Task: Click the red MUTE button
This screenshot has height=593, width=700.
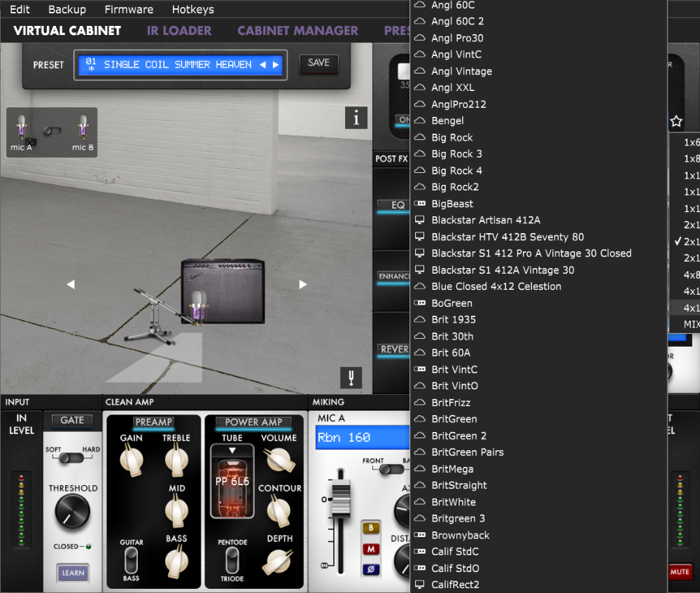Action: pos(680,571)
